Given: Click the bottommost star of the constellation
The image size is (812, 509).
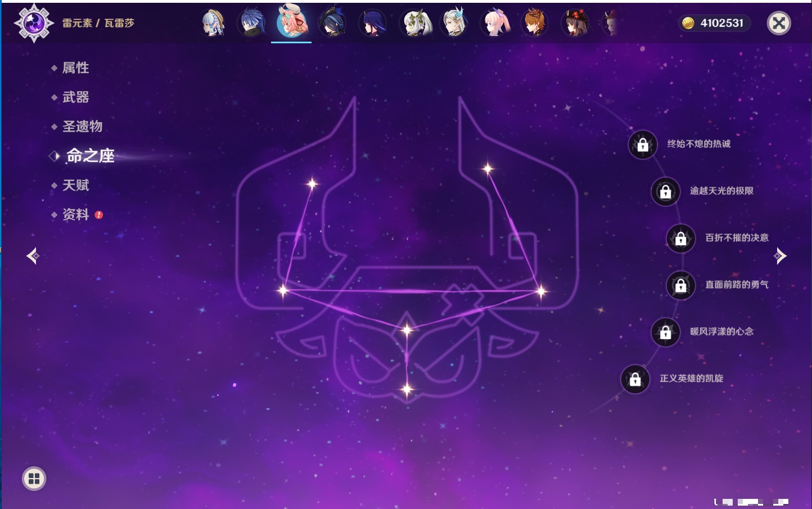Looking at the screenshot, I should (407, 389).
